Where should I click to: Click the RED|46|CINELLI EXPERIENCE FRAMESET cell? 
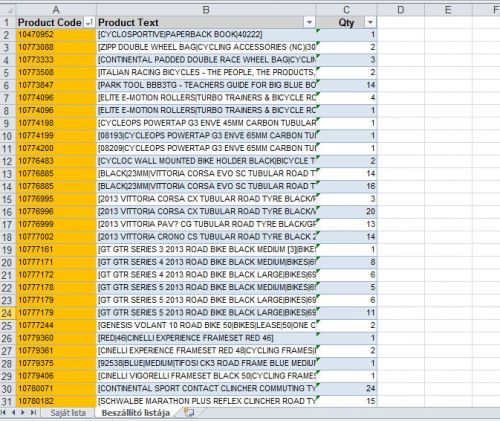[x=206, y=338]
